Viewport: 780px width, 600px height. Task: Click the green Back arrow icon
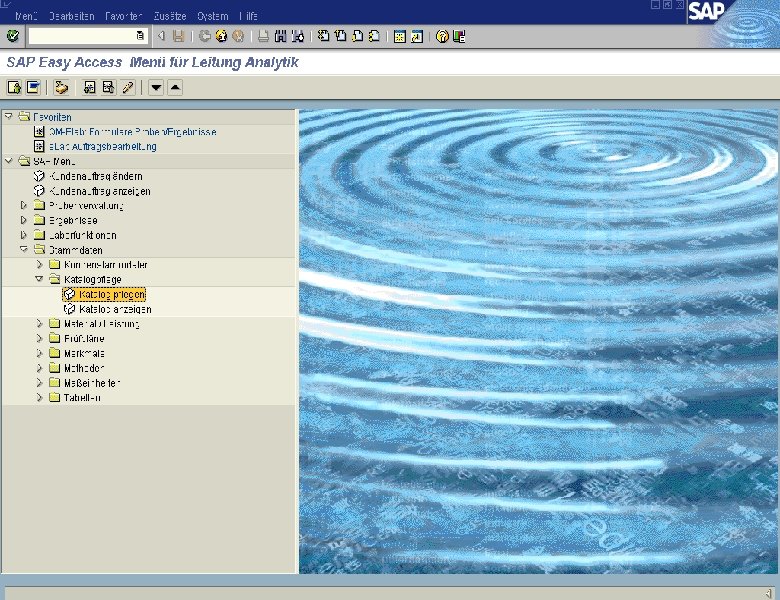(x=204, y=36)
